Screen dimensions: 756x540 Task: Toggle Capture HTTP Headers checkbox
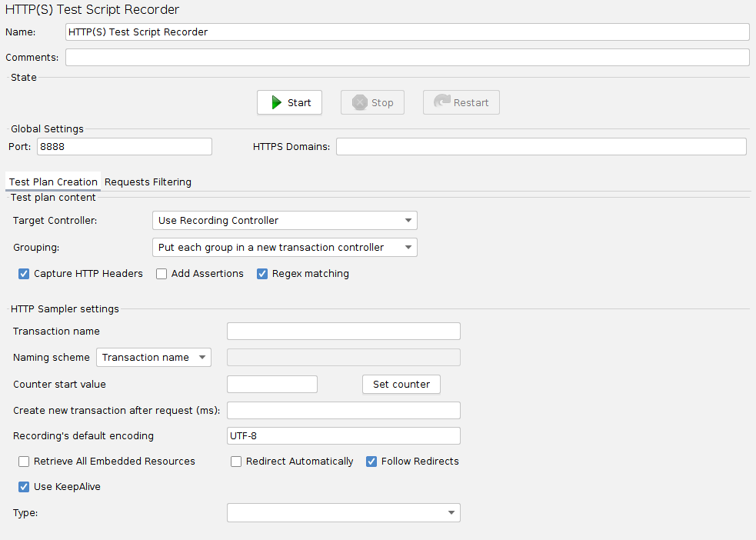tap(24, 274)
